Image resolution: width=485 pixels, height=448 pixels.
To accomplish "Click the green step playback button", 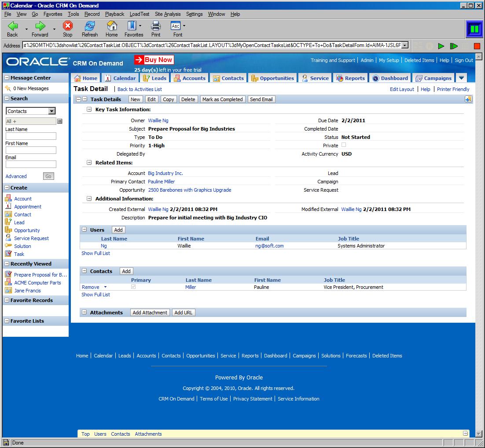I will (454, 46).
